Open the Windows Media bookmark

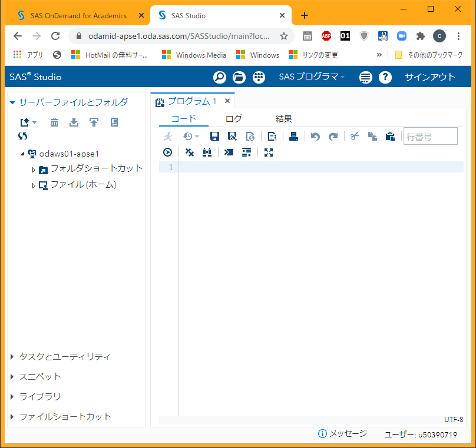194,55
